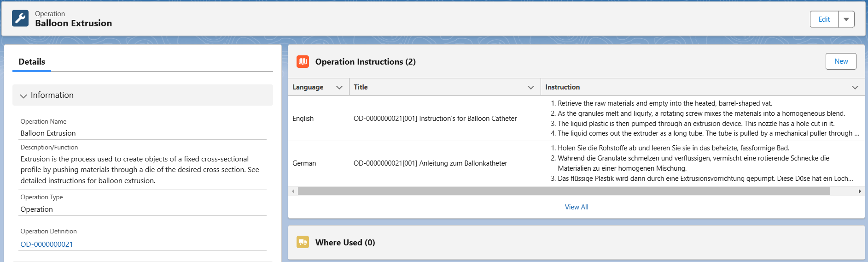
Task: Select the English instruction row title
Action: coord(435,119)
